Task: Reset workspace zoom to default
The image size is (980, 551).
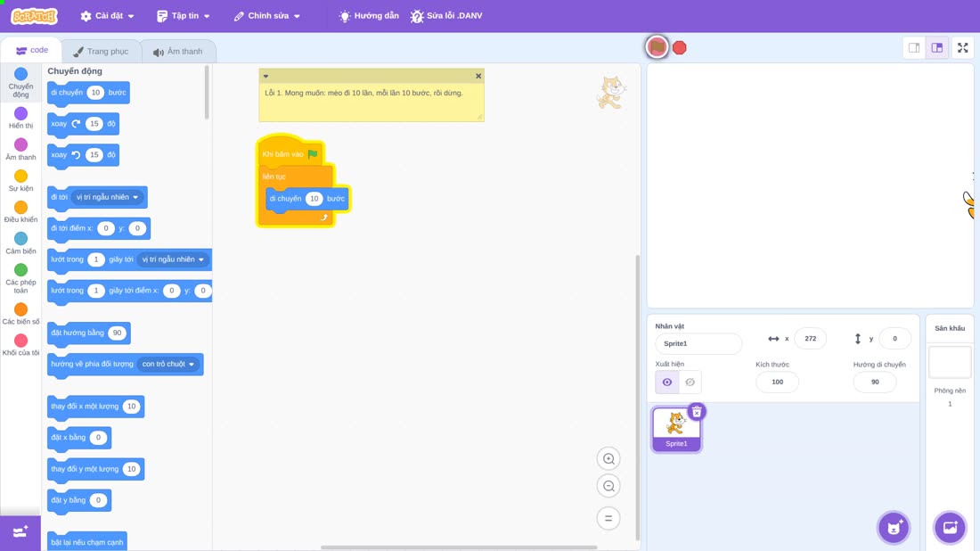Action: point(608,518)
